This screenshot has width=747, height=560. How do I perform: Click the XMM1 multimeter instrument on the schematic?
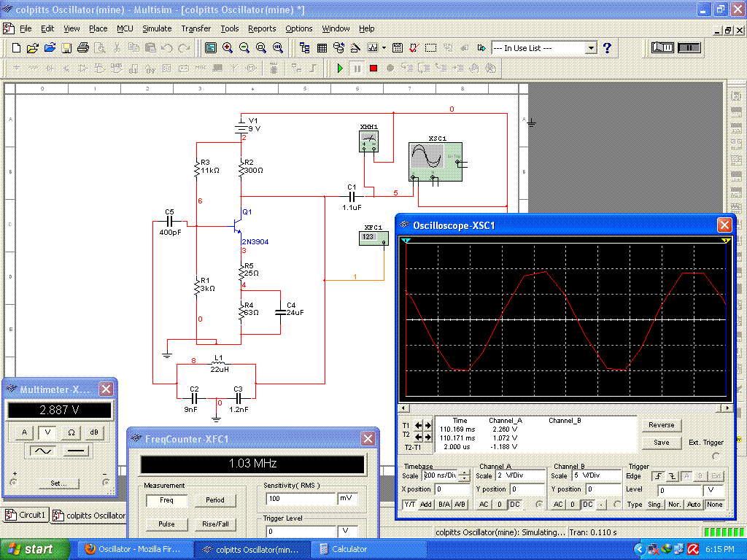click(x=368, y=141)
